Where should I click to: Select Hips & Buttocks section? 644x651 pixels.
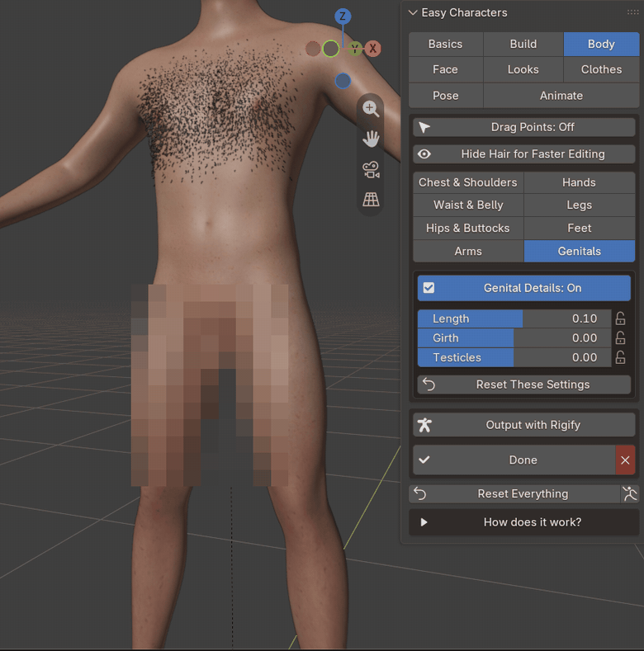(468, 228)
